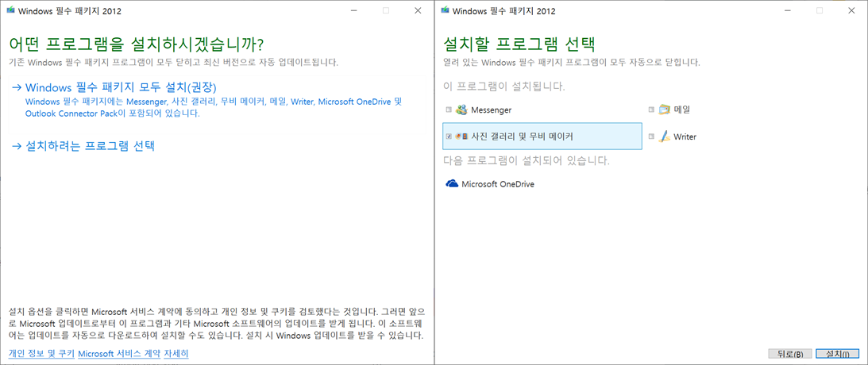Click the Microsoft OneDrive label text
The image size is (868, 365).
pos(498,184)
